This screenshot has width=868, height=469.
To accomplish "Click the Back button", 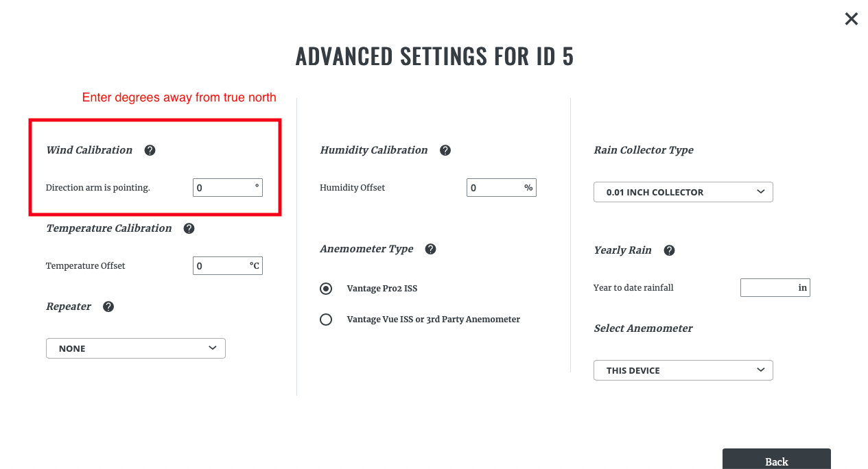I will (x=777, y=459).
